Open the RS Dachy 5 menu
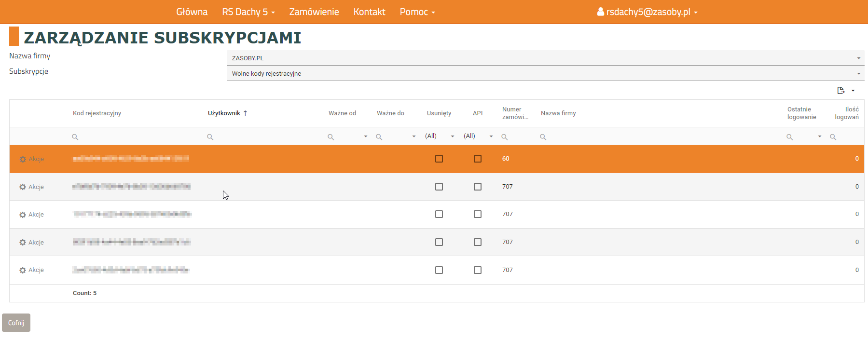Image resolution: width=868 pixels, height=341 pixels. point(248,12)
